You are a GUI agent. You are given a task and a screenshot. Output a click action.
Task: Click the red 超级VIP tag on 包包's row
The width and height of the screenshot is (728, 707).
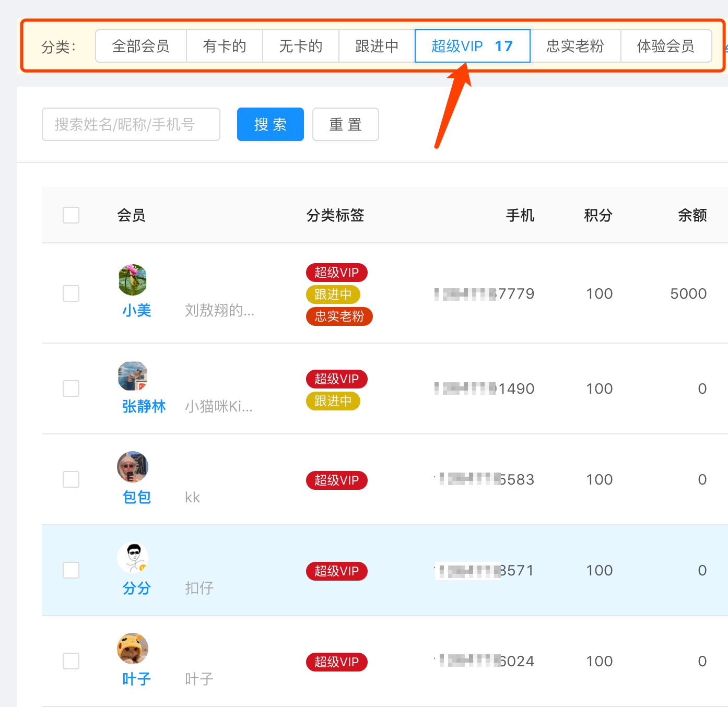(337, 480)
